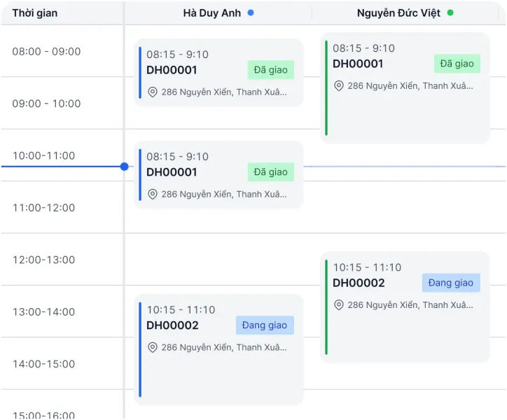Click the blue status dot beside Hà Duy Anh
507x420 pixels.
tap(251, 13)
